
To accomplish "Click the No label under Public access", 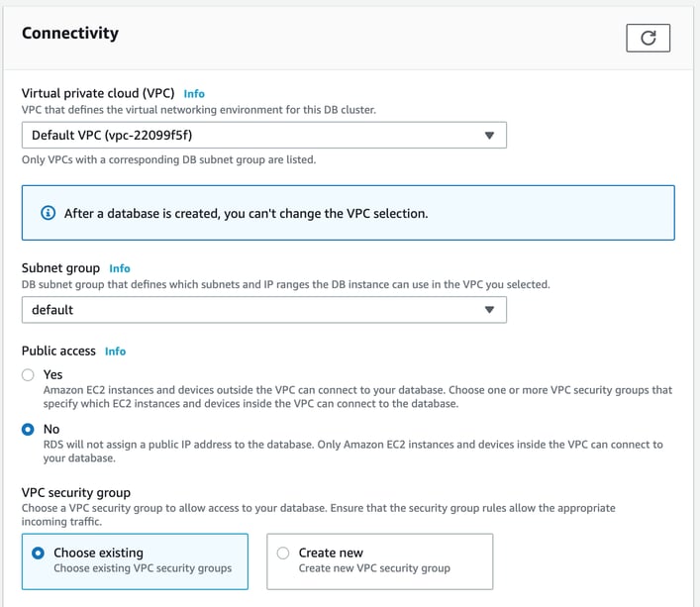I will click(51, 429).
